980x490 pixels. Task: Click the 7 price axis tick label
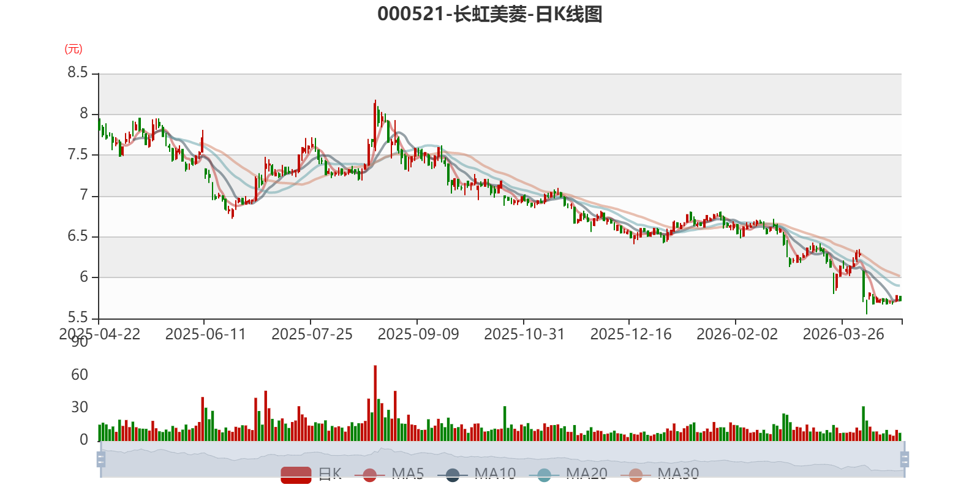click(84, 196)
